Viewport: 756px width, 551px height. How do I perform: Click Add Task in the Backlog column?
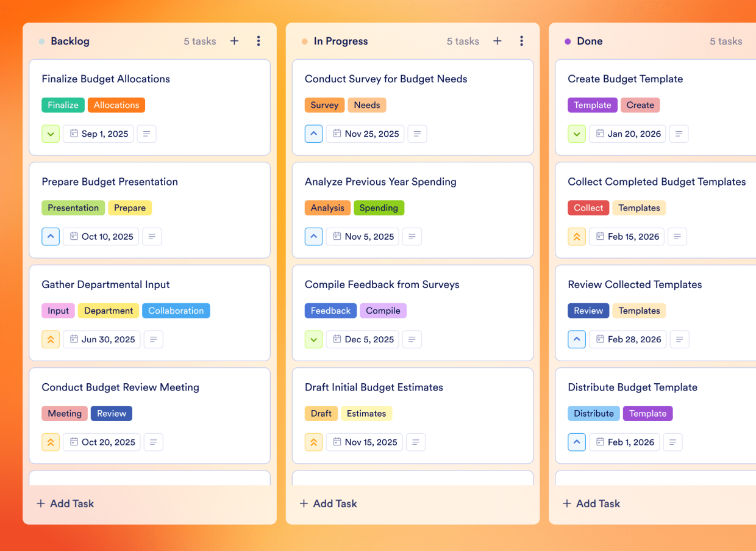tap(65, 503)
